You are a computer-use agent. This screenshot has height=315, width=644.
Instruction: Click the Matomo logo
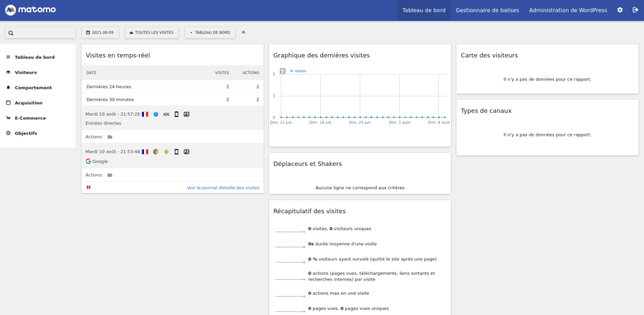(31, 10)
